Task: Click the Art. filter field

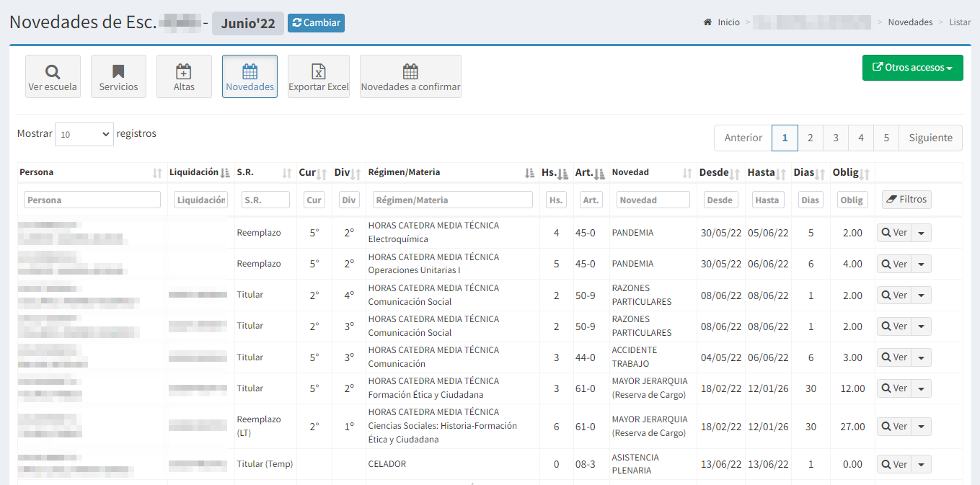Action: 591,200
